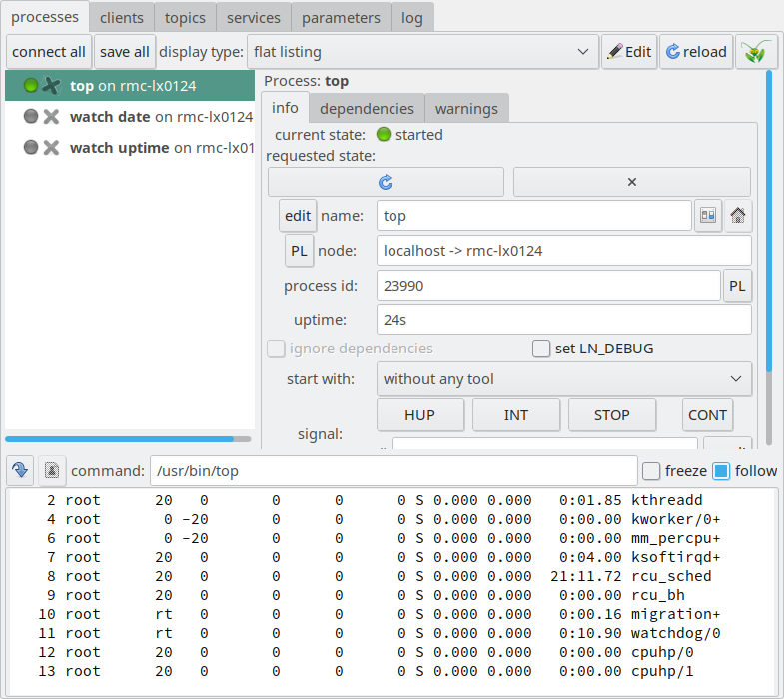Open the log tab

(x=412, y=18)
